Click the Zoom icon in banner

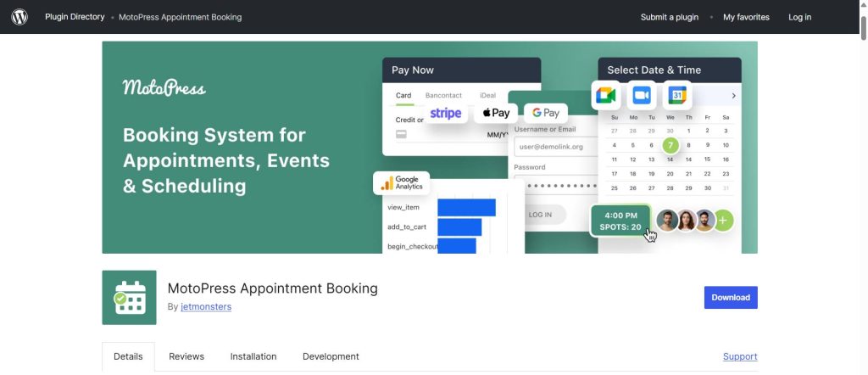tap(642, 95)
